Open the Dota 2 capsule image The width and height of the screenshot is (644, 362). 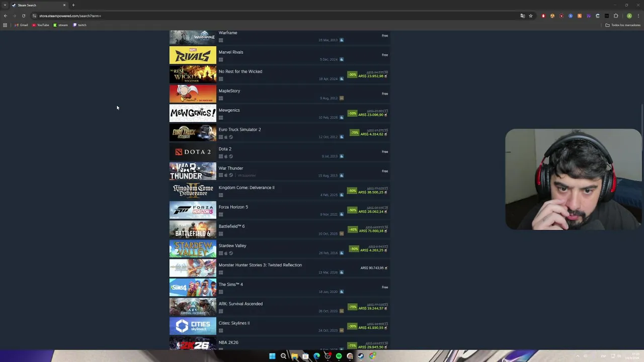[193, 152]
